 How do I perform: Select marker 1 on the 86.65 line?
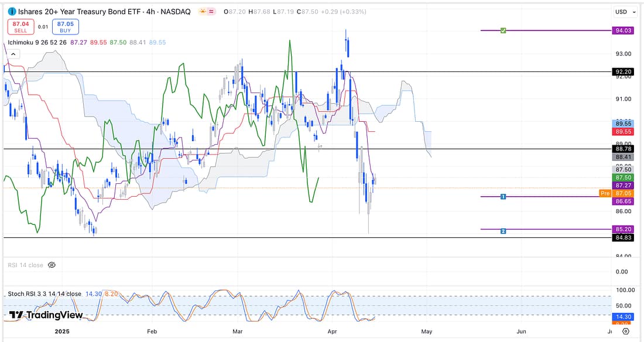click(503, 197)
